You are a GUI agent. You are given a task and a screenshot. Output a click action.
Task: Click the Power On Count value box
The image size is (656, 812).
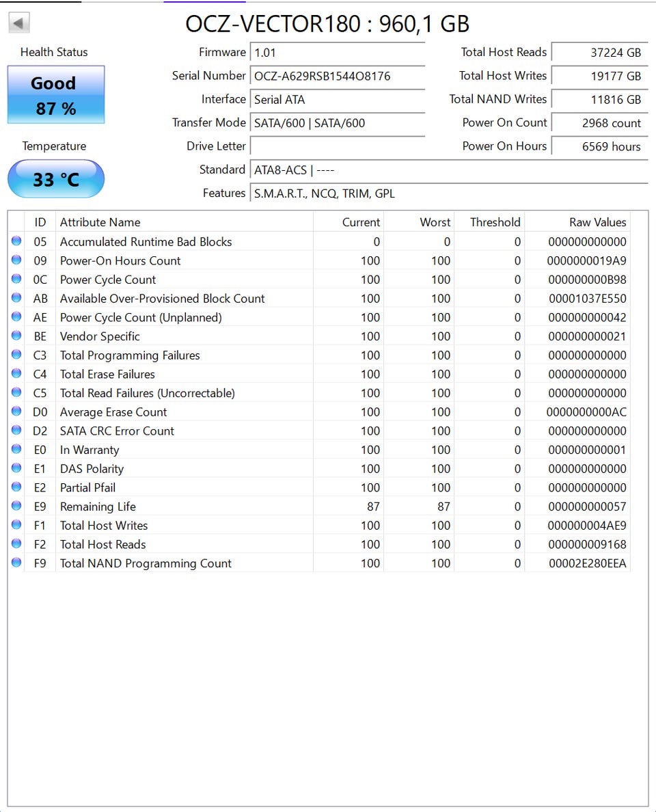point(599,123)
